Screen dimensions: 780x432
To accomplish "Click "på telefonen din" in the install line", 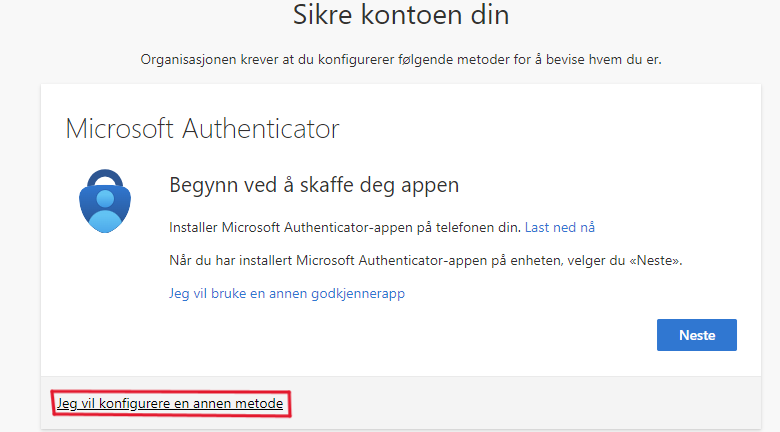I will click(474, 227).
